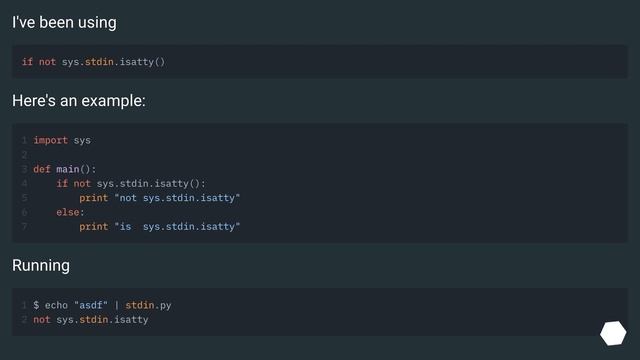Click the 'Here's an example:' text
The image size is (640, 360).
(79, 100)
